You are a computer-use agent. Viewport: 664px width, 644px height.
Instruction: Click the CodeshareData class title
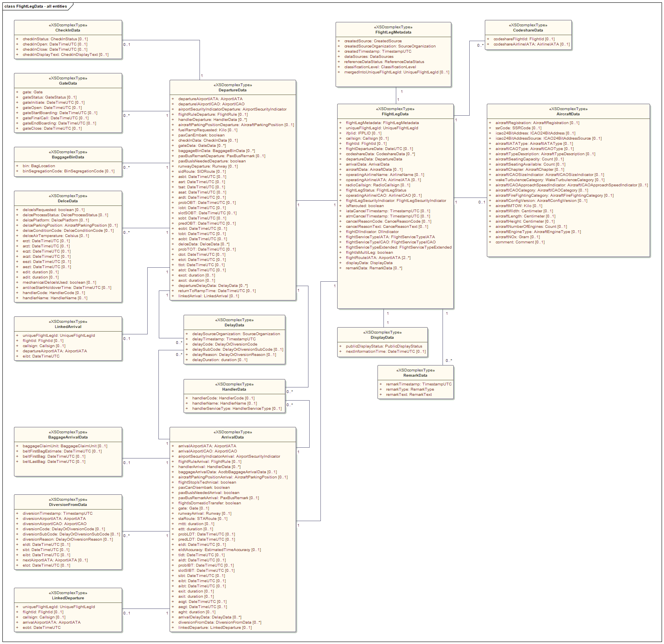coord(528,30)
